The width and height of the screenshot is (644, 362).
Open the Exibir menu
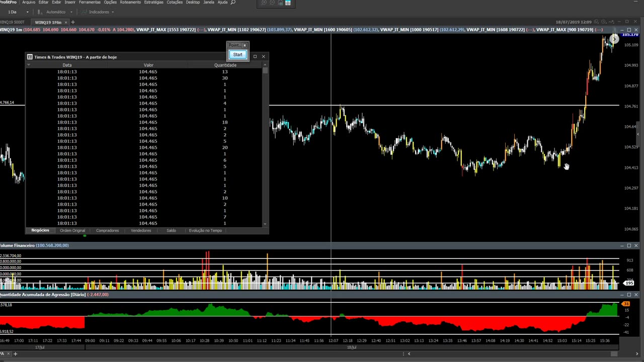click(56, 2)
